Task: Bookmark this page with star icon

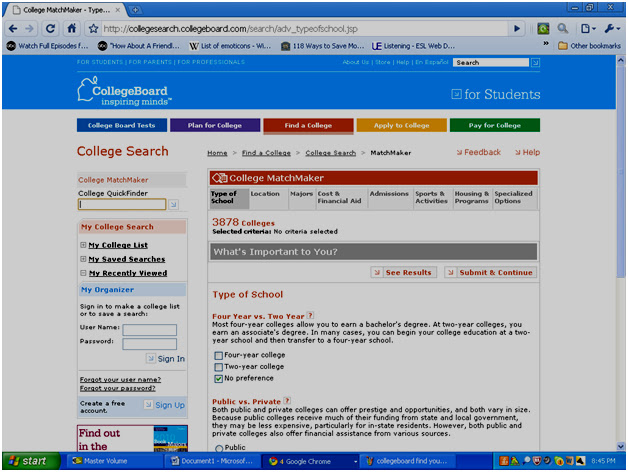Action: 93,29
